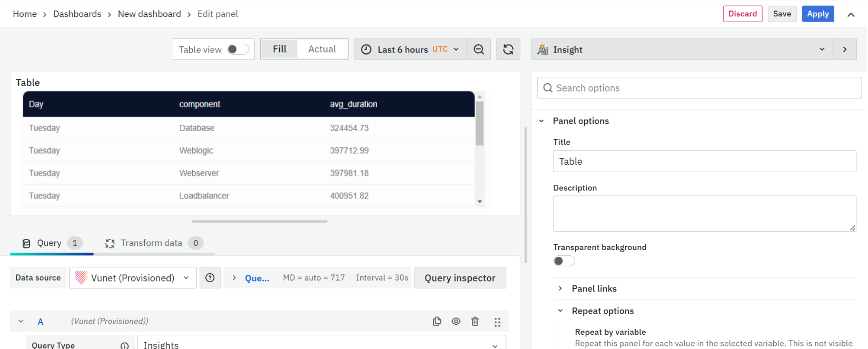Click the table's vertical scrollbar thumb

[479, 124]
